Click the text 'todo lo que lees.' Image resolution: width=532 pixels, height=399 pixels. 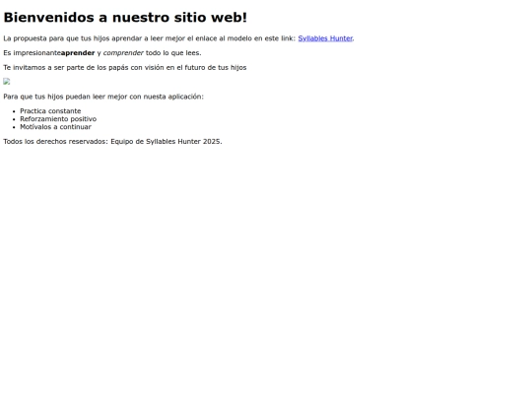click(173, 53)
